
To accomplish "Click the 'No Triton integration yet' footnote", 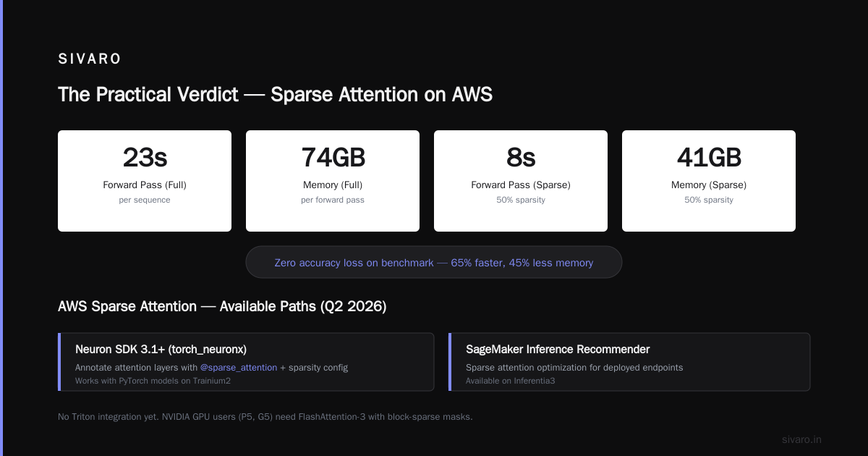I will pos(265,417).
